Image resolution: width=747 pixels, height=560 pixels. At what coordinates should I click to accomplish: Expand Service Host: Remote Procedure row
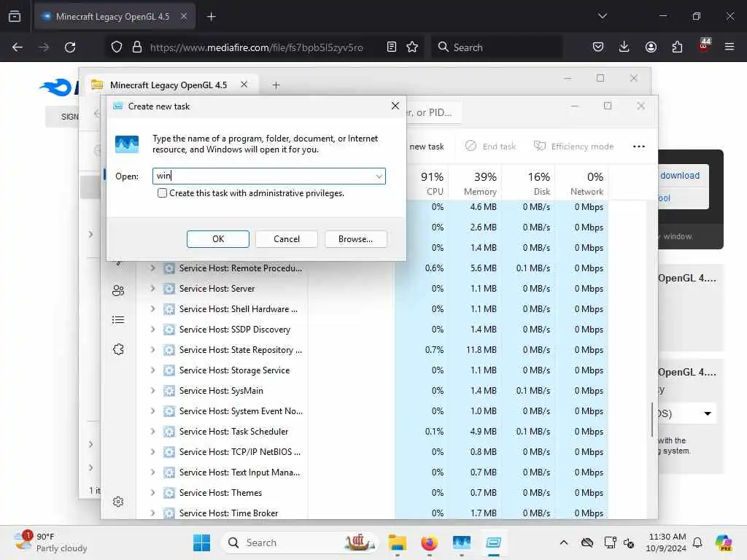(152, 268)
